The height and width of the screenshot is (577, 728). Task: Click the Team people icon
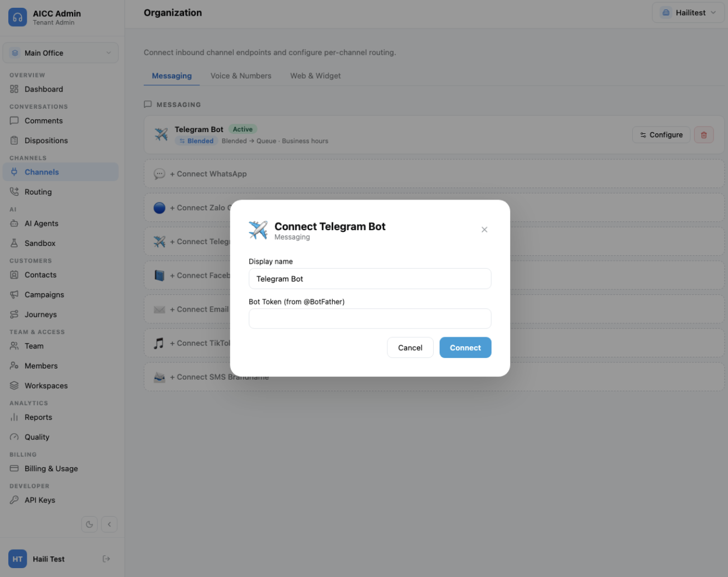coord(14,346)
